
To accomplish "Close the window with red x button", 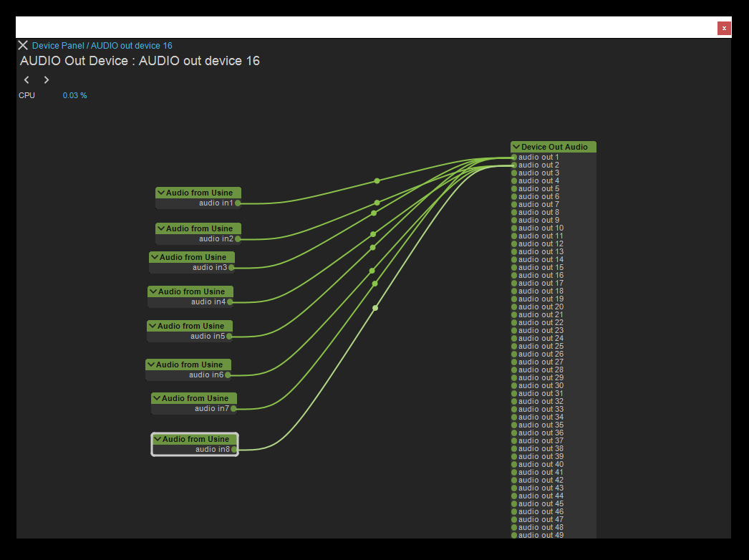I will (724, 28).
